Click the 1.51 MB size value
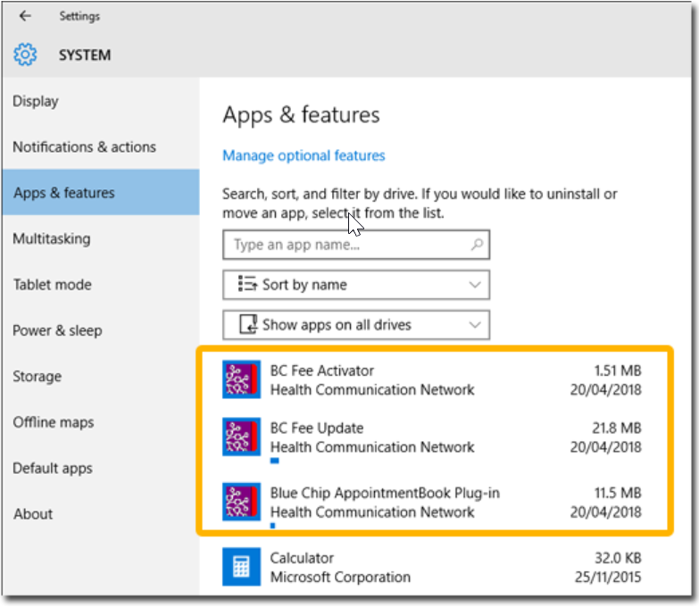 pos(618,370)
